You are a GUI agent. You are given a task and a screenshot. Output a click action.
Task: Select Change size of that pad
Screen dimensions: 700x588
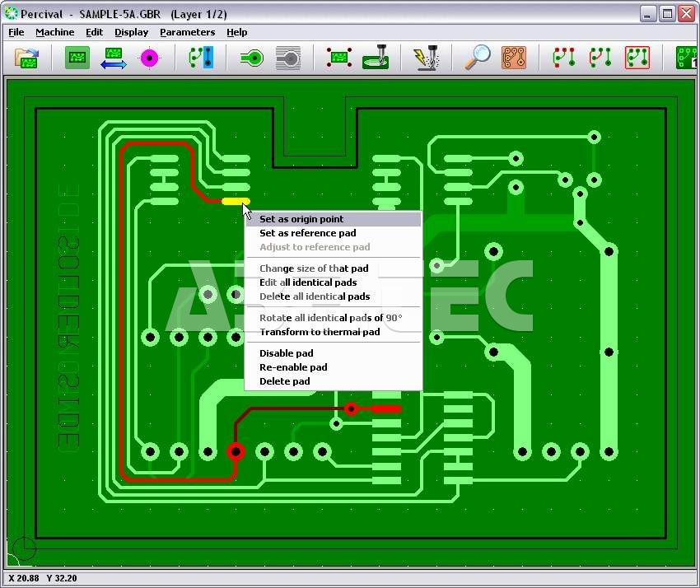[x=334, y=268]
